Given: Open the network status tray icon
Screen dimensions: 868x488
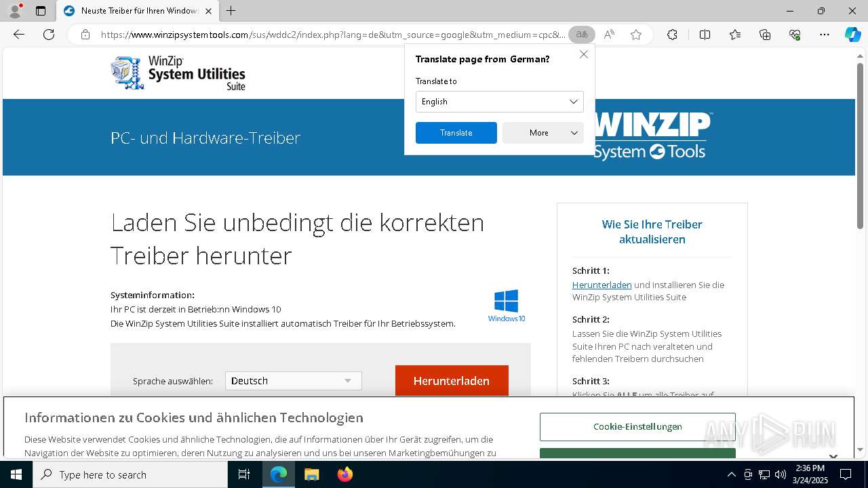Looking at the screenshot, I should [764, 474].
